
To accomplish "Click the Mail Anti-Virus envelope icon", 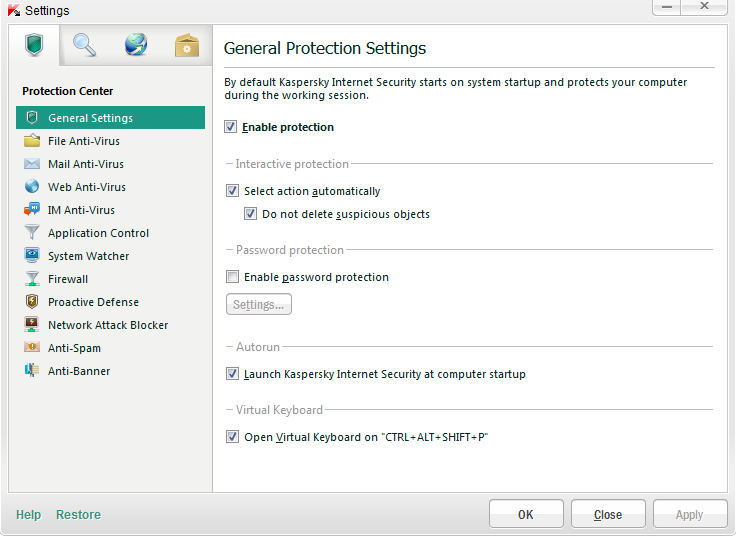I will tap(32, 163).
